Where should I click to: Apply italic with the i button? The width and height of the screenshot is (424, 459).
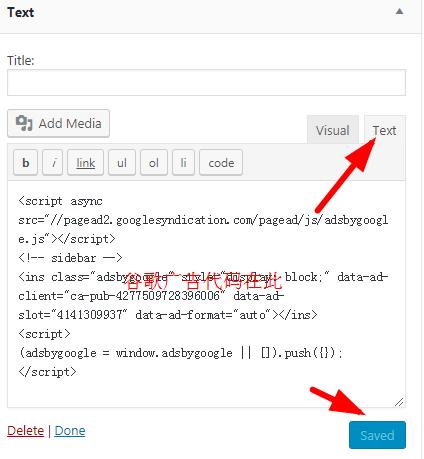tap(53, 163)
